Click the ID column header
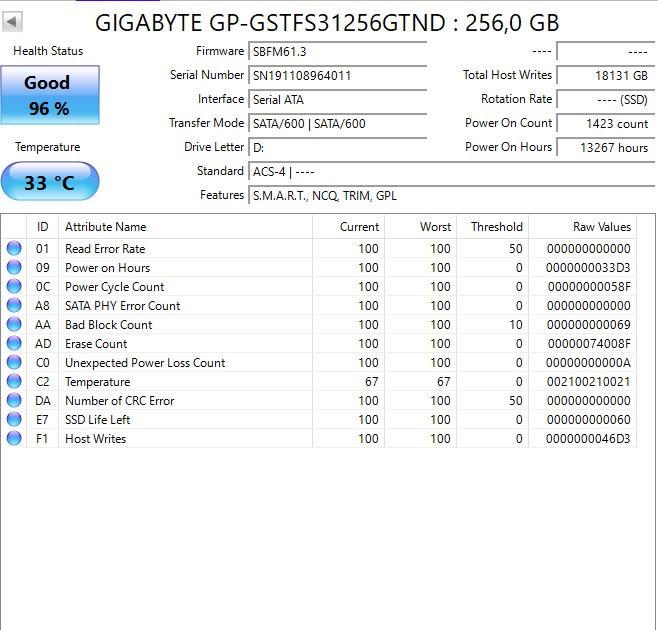 pos(42,227)
